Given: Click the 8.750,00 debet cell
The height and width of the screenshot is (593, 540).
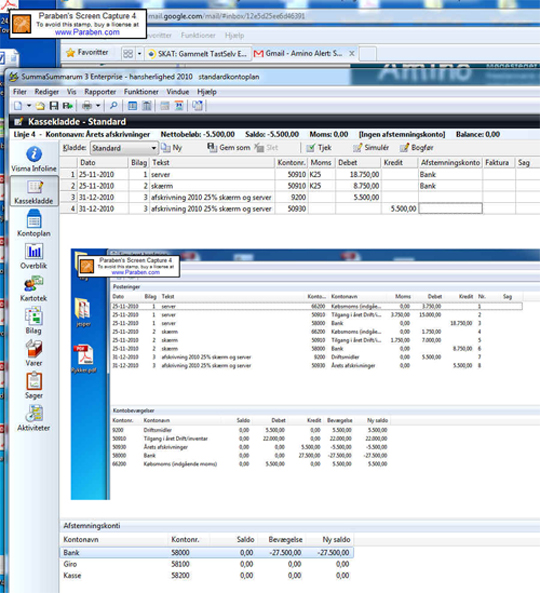Looking at the screenshot, I should coord(358,186).
